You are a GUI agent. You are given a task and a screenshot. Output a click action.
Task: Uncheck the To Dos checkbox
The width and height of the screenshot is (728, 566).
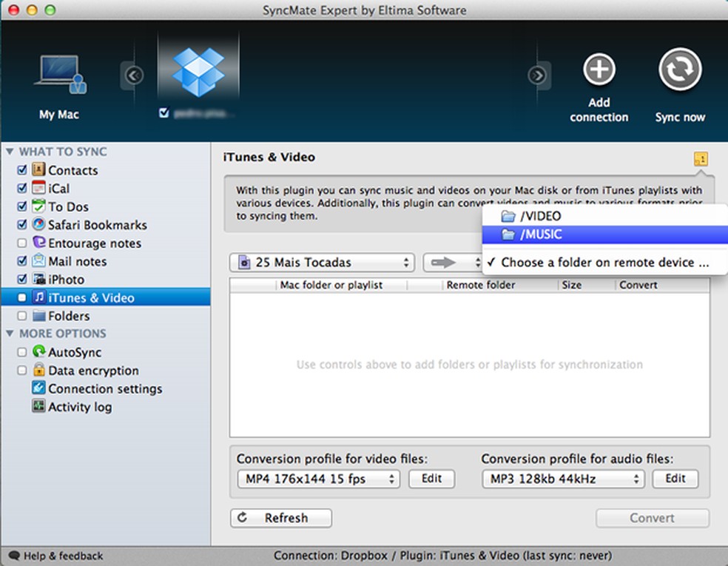pyautogui.click(x=21, y=206)
